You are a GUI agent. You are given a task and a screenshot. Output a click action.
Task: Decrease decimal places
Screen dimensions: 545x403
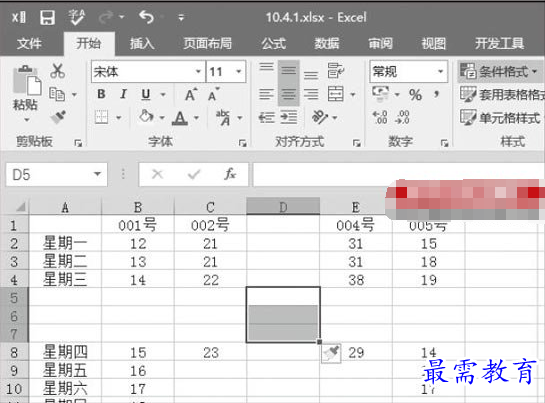(402, 118)
